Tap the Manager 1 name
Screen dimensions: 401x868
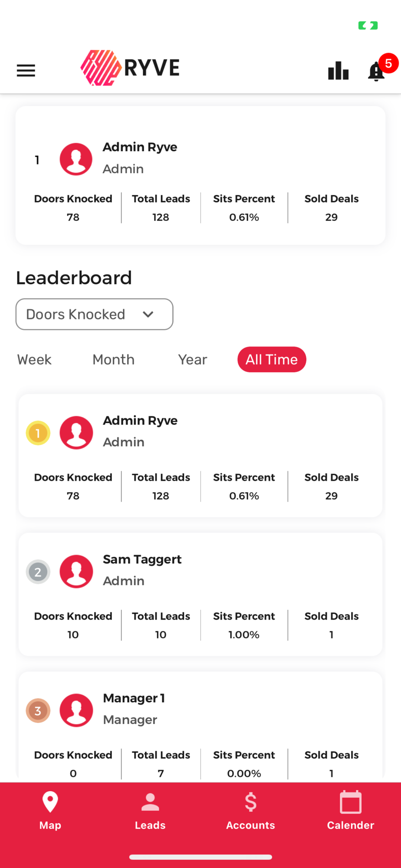(134, 698)
